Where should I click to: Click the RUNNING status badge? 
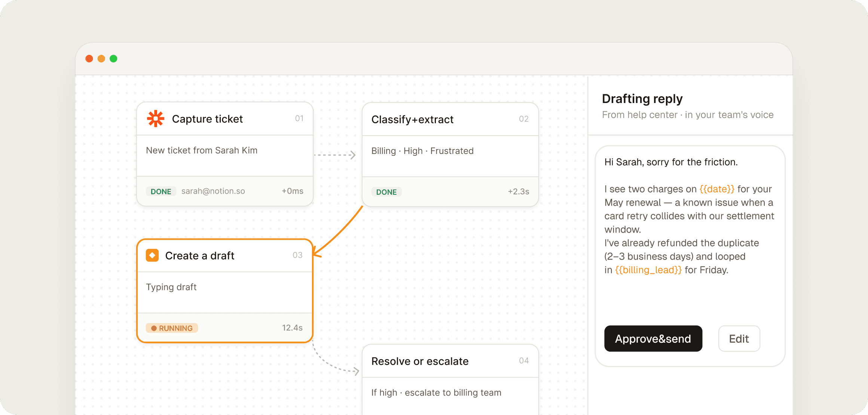(172, 328)
